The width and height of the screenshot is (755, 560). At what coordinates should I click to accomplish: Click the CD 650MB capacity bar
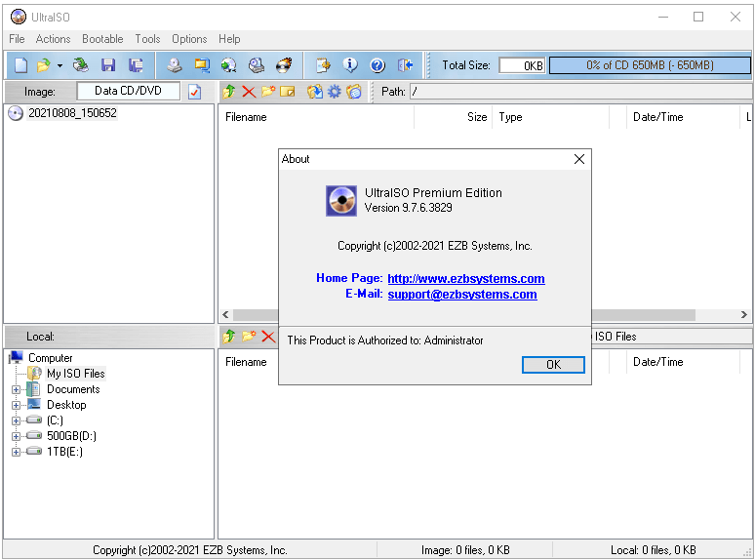(650, 65)
